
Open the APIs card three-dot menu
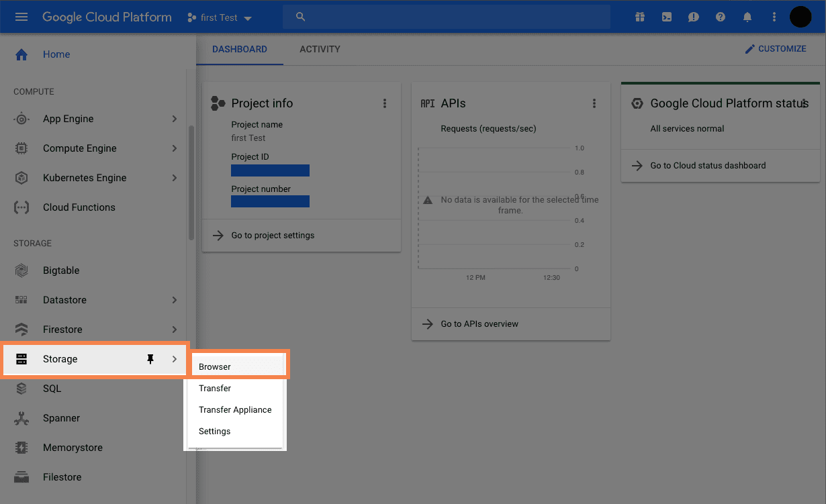click(x=594, y=103)
